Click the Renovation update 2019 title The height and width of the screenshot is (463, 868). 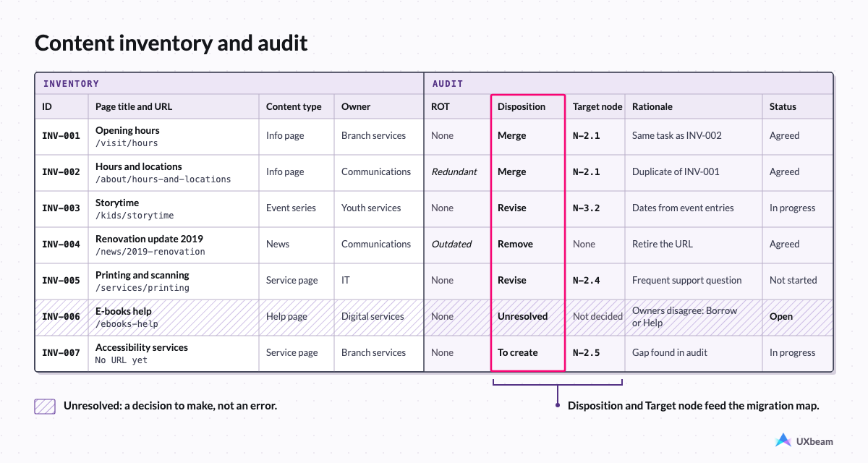click(149, 239)
